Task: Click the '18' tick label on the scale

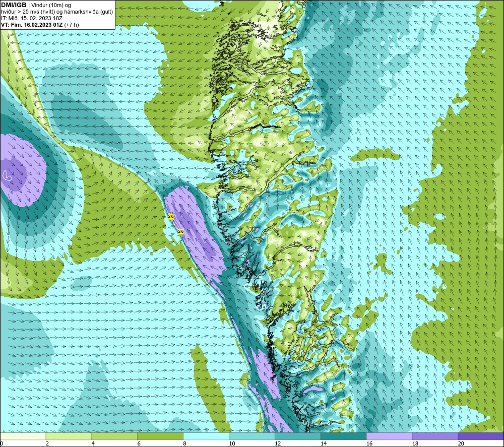Action: tap(415, 443)
